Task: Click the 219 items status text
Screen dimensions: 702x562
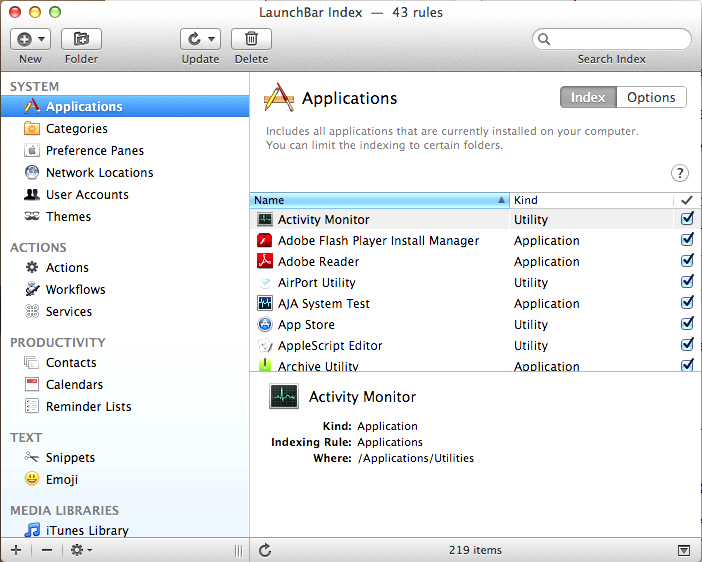Action: click(475, 550)
